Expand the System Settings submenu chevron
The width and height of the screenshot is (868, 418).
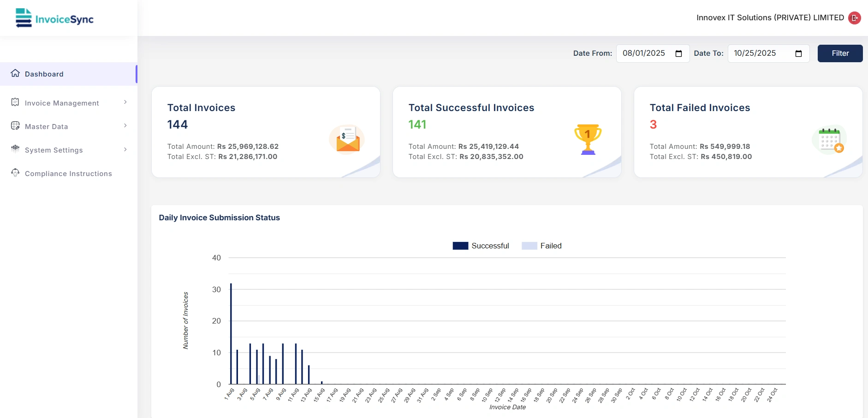125,149
